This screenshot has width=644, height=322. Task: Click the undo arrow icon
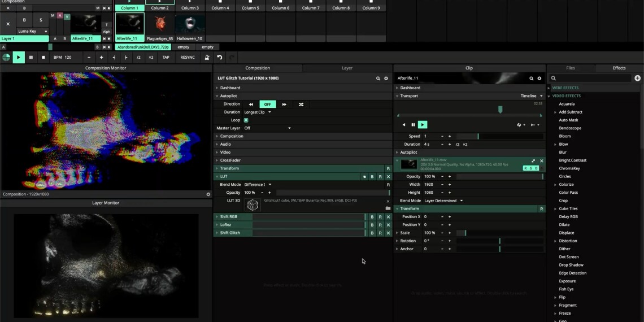pyautogui.click(x=220, y=57)
